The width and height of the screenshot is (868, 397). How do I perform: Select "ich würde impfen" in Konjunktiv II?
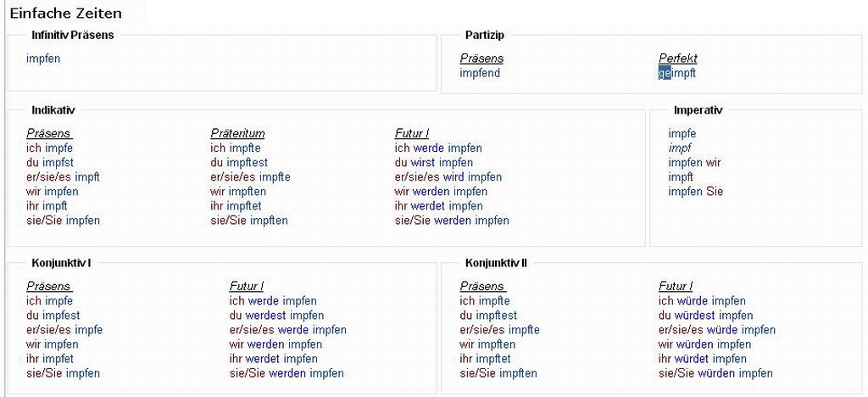coord(702,300)
